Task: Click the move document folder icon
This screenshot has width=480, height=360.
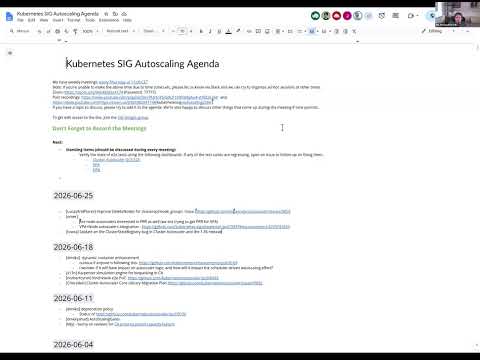Action: (x=115, y=14)
